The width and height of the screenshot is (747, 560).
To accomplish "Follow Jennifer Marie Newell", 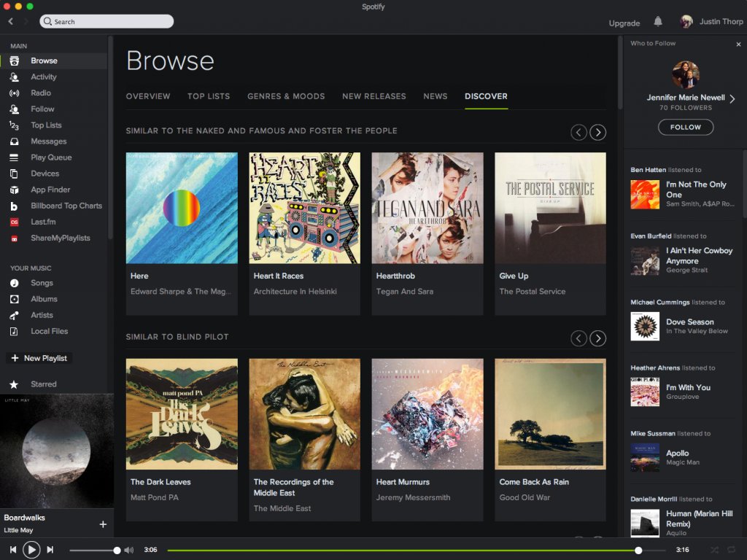I will coord(685,127).
